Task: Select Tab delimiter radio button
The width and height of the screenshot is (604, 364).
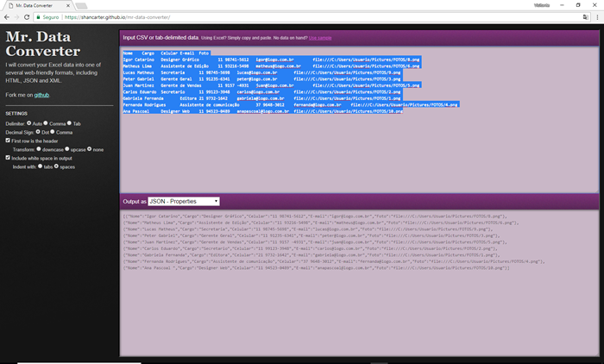Action: (69, 123)
